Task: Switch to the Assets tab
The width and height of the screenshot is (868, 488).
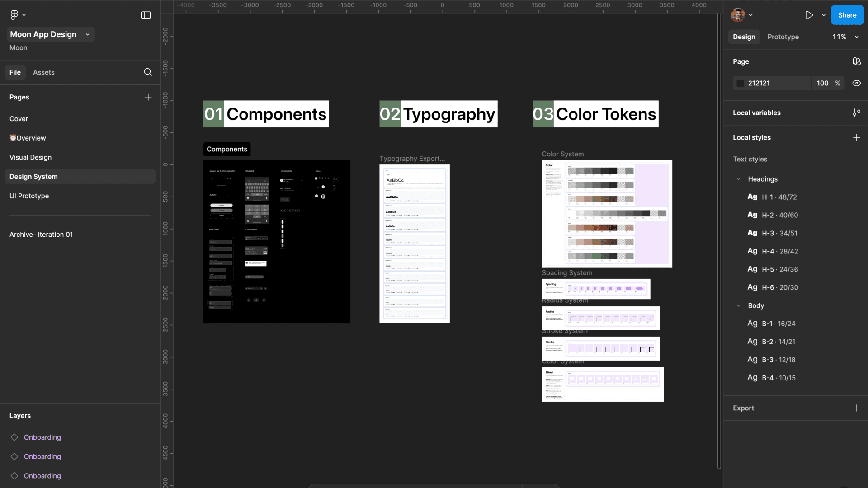Action: click(x=43, y=72)
